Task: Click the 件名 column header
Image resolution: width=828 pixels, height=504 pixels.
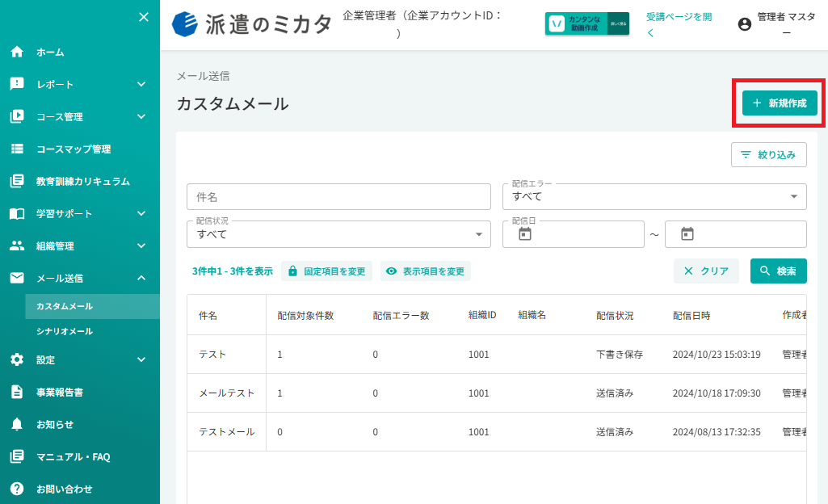Action: (208, 316)
